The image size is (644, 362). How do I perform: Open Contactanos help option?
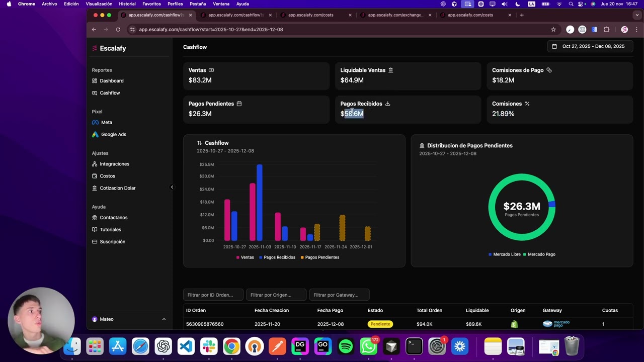pos(110,218)
